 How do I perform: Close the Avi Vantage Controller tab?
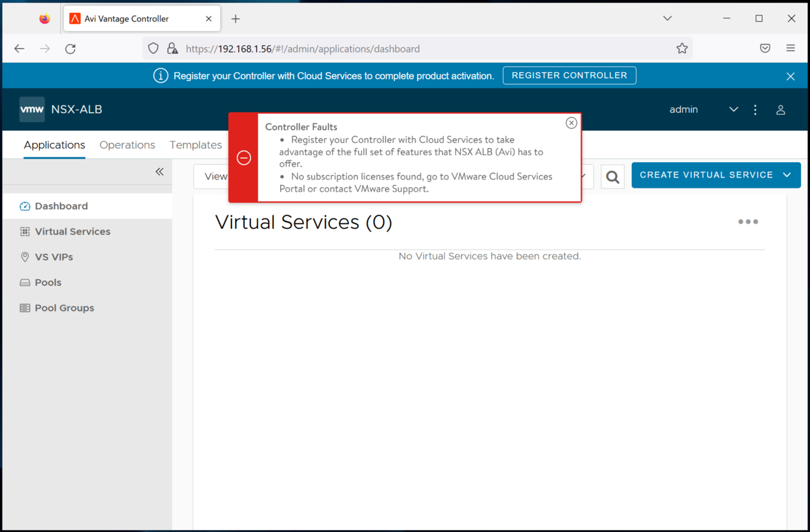pos(209,19)
